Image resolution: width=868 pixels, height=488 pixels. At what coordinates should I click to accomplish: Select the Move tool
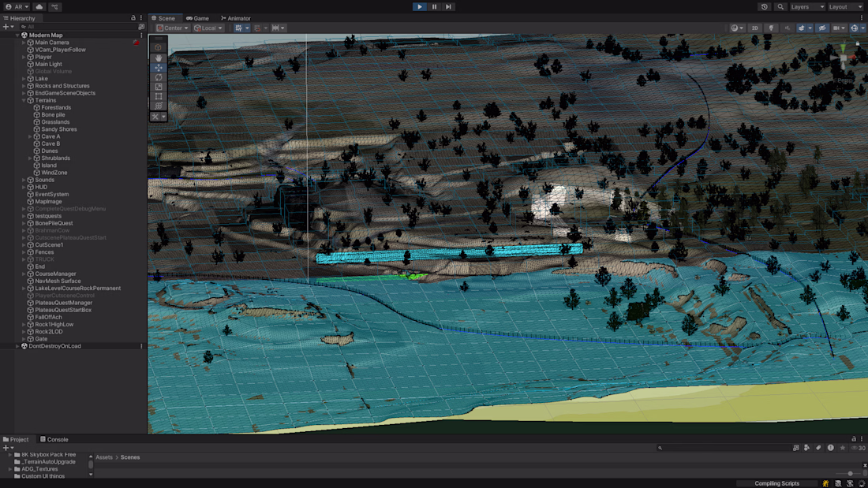[159, 68]
